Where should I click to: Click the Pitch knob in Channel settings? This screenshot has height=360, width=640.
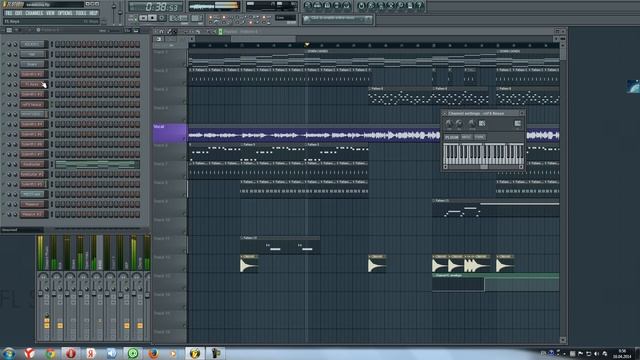tap(472, 123)
